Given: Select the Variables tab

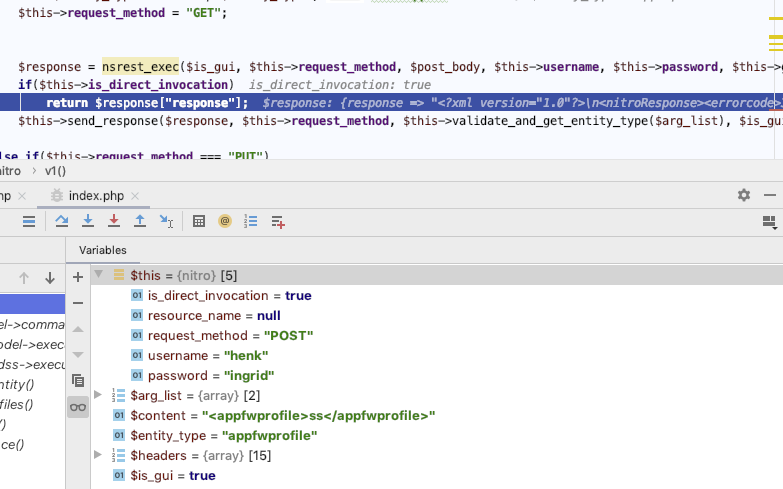Looking at the screenshot, I should (103, 250).
